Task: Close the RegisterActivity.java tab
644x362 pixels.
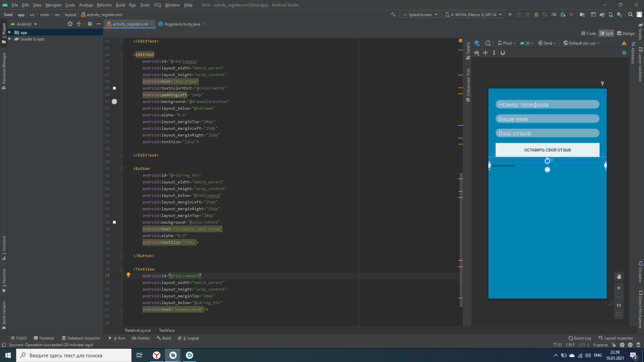Action: click(x=204, y=24)
